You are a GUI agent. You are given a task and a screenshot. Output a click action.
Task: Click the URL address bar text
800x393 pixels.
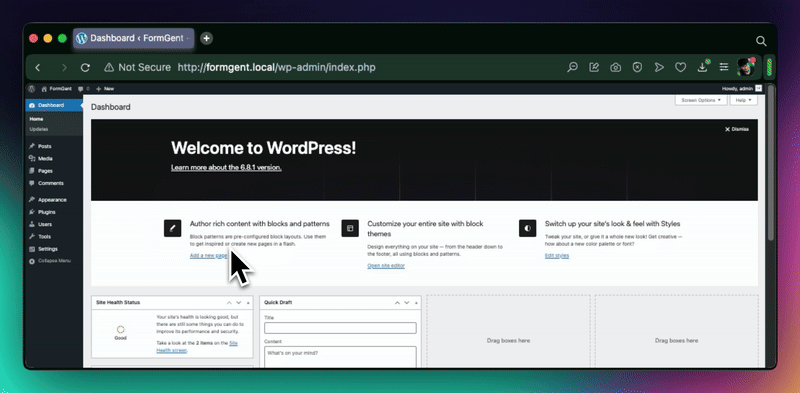coord(277,67)
